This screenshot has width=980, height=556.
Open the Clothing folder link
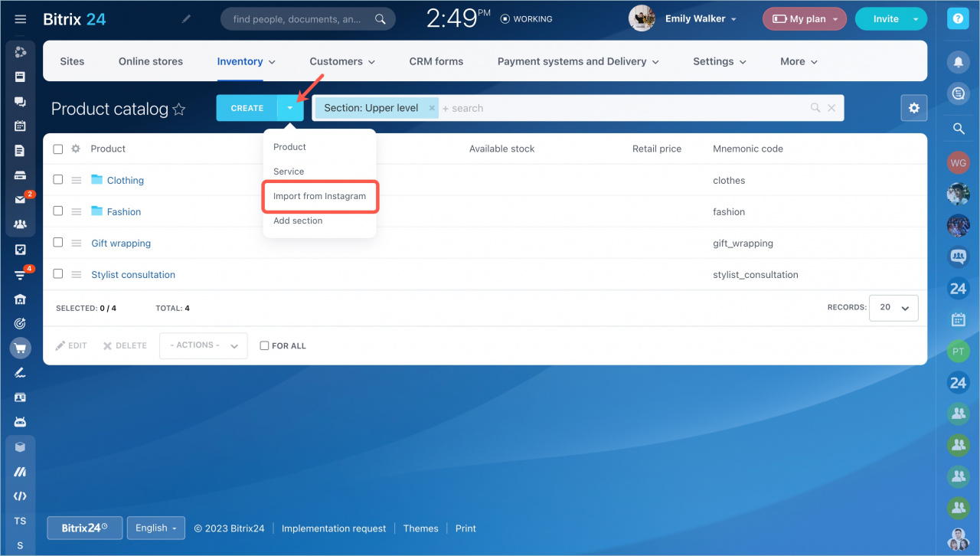coord(126,180)
